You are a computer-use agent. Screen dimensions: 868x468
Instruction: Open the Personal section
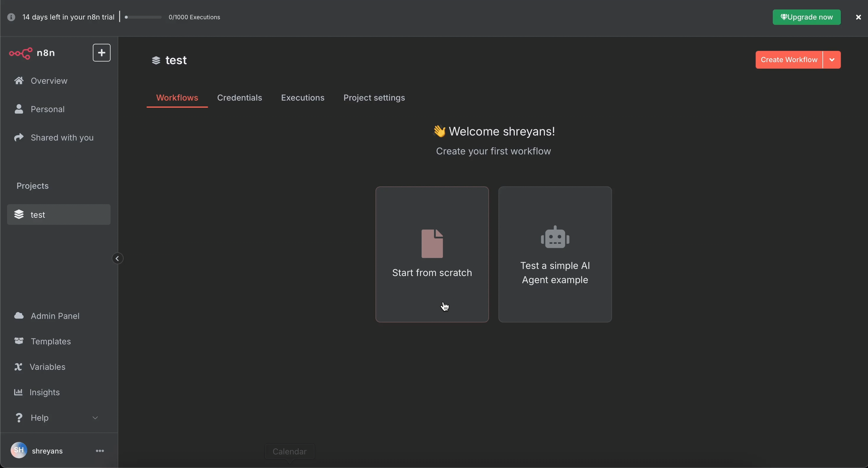point(59,109)
